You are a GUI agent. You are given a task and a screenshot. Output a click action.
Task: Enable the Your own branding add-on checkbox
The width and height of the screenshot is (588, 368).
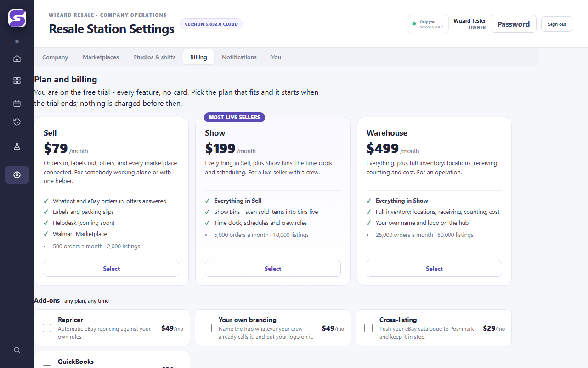click(x=208, y=328)
